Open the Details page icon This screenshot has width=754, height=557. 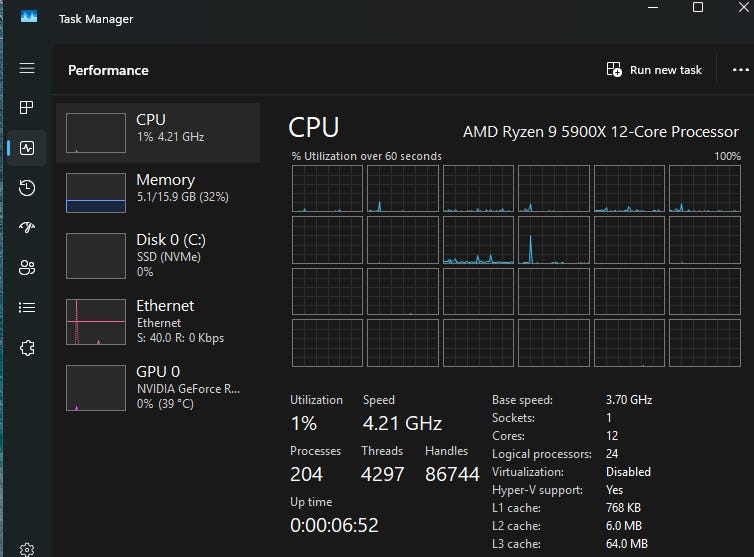coord(27,308)
